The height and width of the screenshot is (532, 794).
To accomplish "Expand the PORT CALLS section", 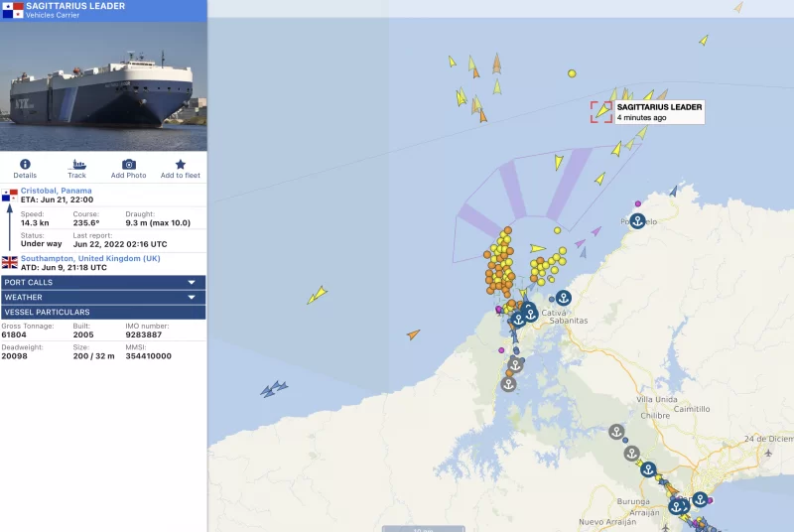I will 103,282.
